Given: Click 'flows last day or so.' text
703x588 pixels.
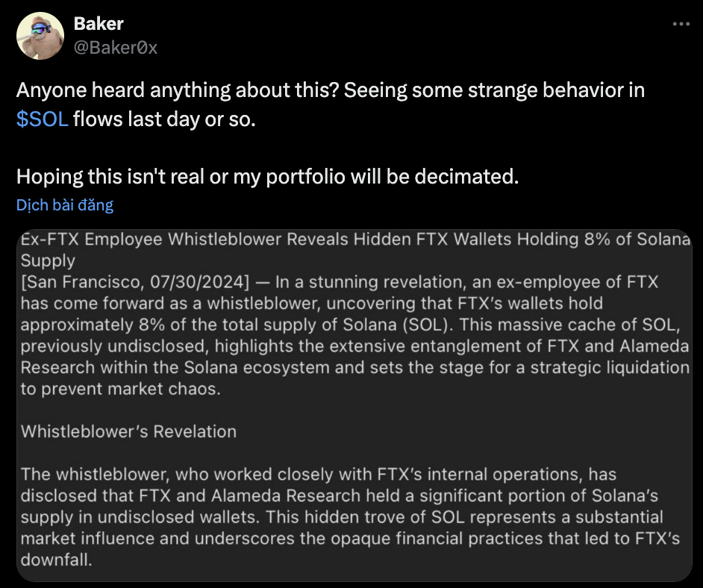Looking at the screenshot, I should point(164,119).
